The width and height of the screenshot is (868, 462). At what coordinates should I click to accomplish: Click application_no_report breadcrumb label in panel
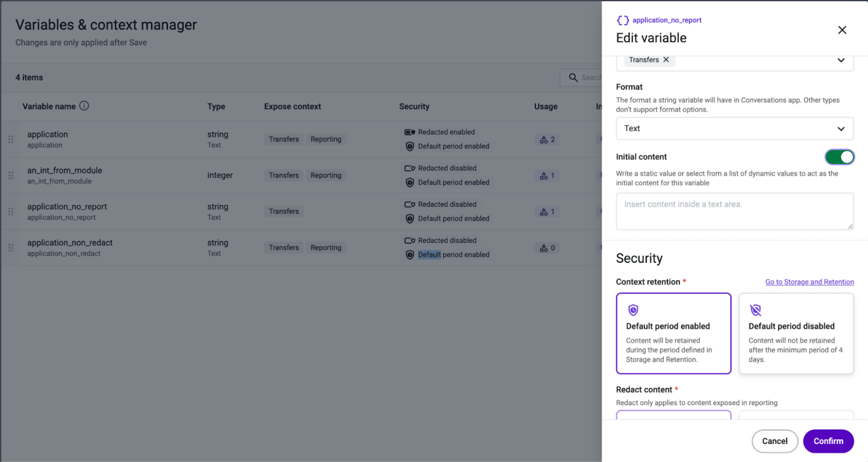pyautogui.click(x=667, y=20)
